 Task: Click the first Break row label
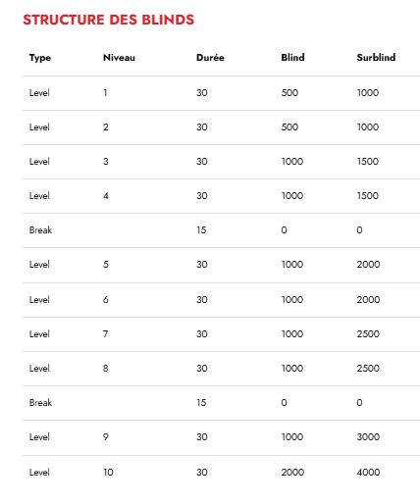click(x=40, y=230)
